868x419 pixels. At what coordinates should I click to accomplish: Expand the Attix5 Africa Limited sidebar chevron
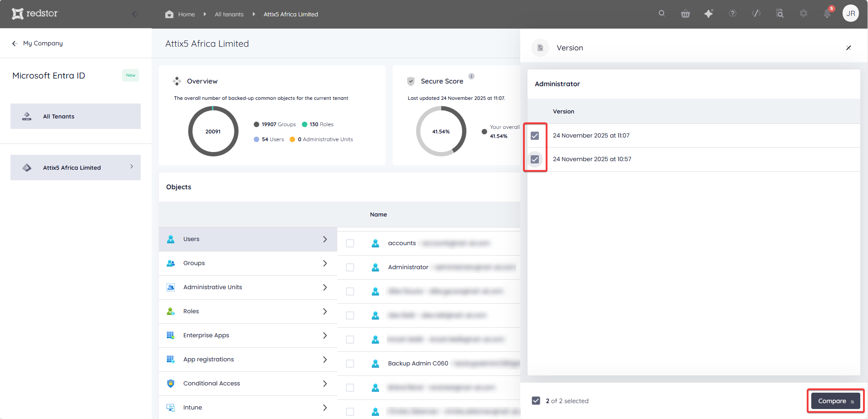click(132, 167)
